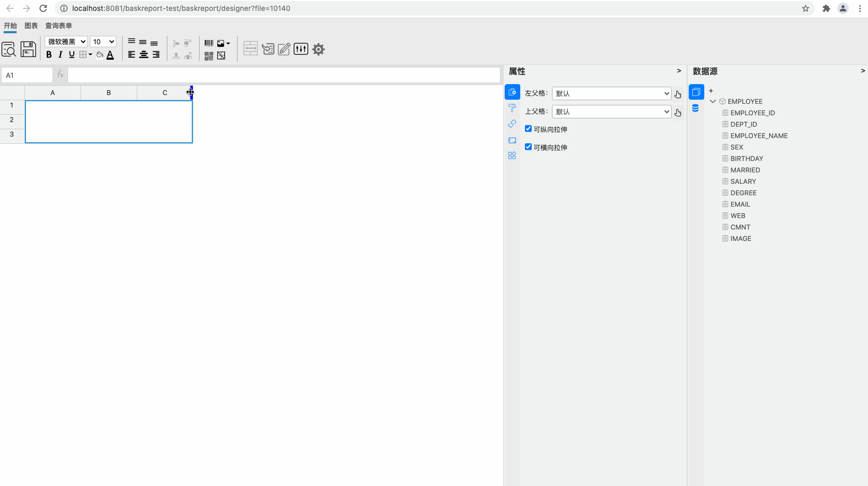Align text right
Screen dimensions: 868x486
click(156, 55)
